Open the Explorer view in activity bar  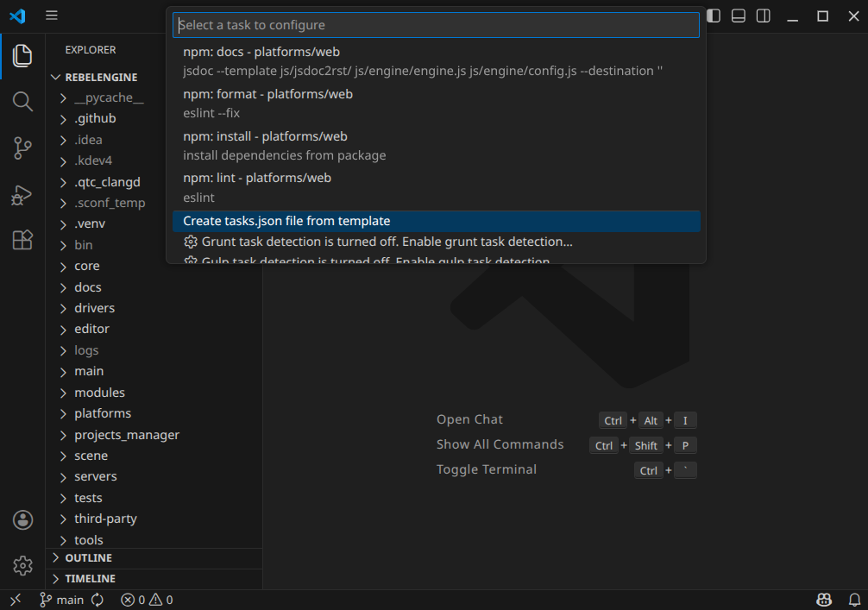click(22, 56)
